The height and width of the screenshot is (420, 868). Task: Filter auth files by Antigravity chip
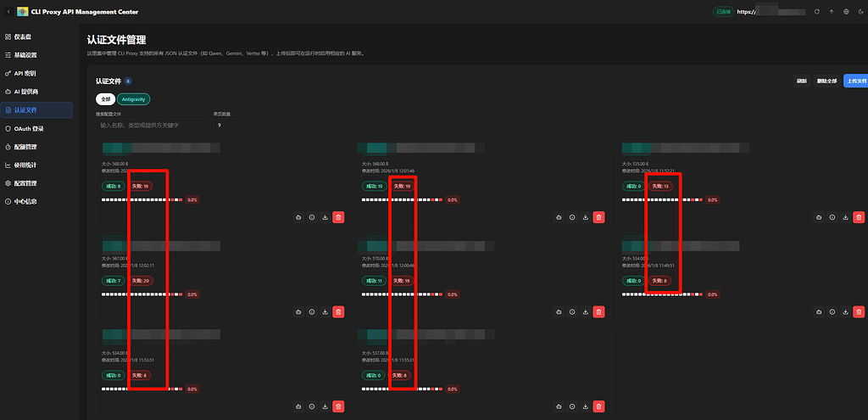pos(133,99)
